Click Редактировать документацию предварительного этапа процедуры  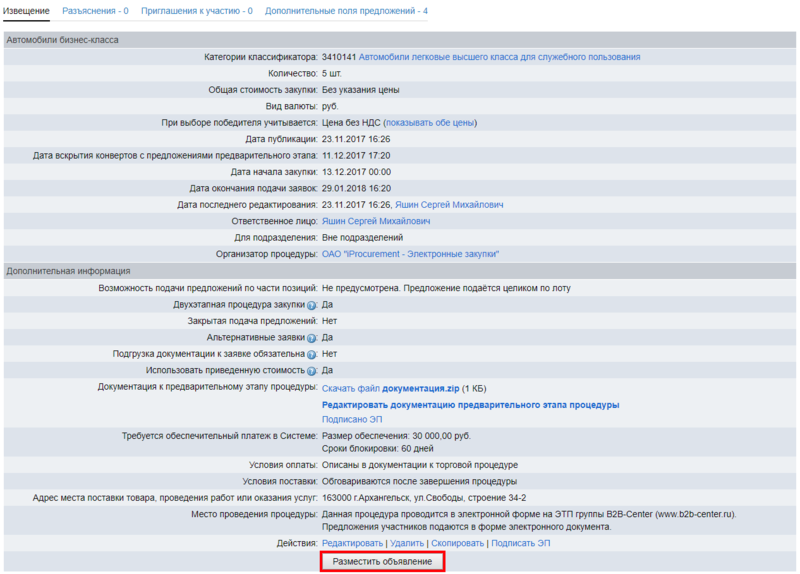(x=470, y=405)
